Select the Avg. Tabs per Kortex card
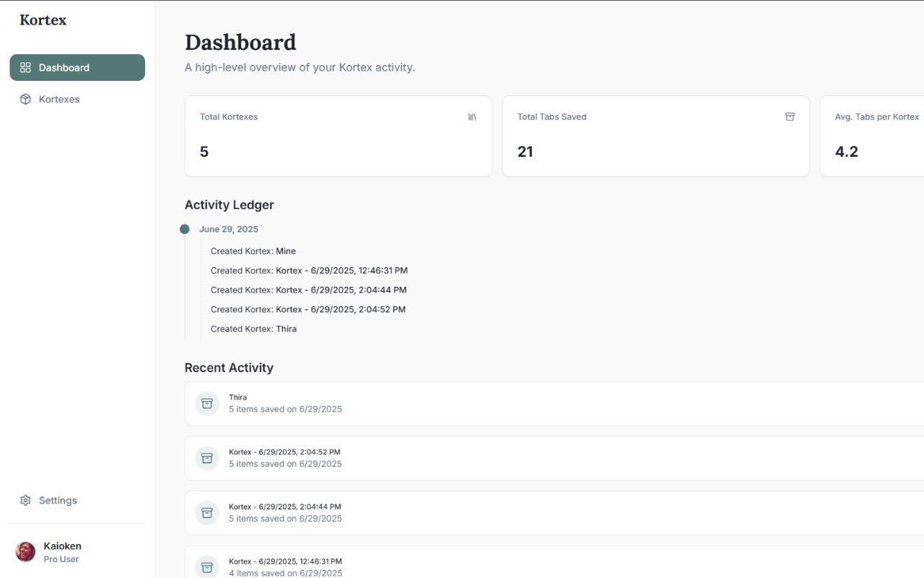The width and height of the screenshot is (924, 578). (x=872, y=136)
